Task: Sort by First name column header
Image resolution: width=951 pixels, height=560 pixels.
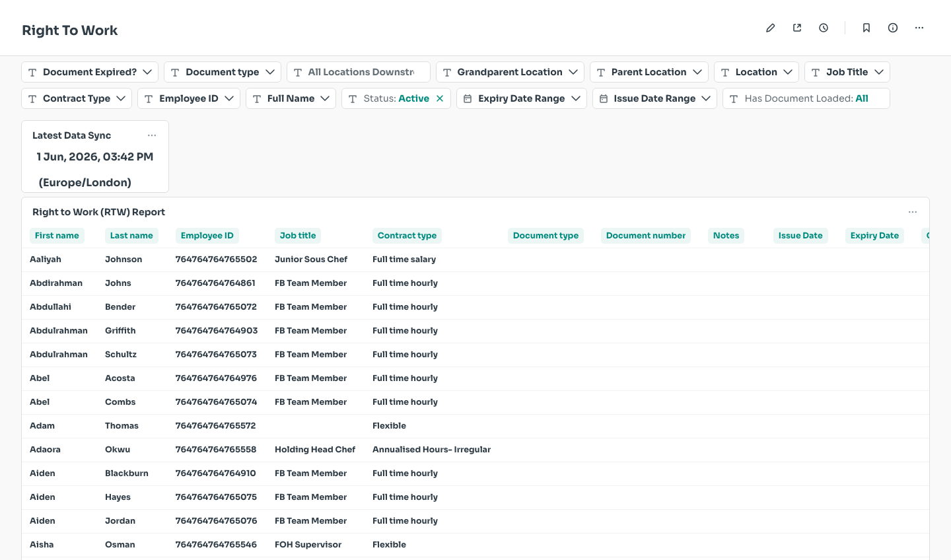Action: tap(57, 236)
